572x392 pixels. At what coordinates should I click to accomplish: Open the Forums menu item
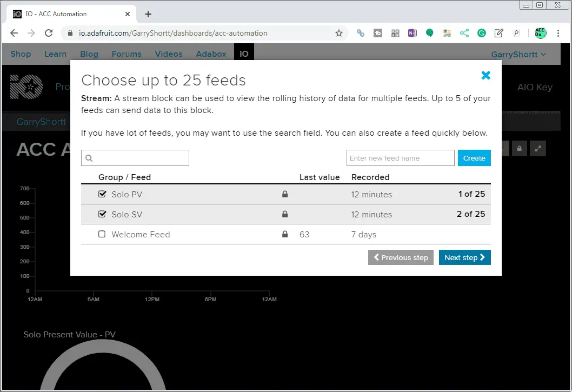[127, 54]
